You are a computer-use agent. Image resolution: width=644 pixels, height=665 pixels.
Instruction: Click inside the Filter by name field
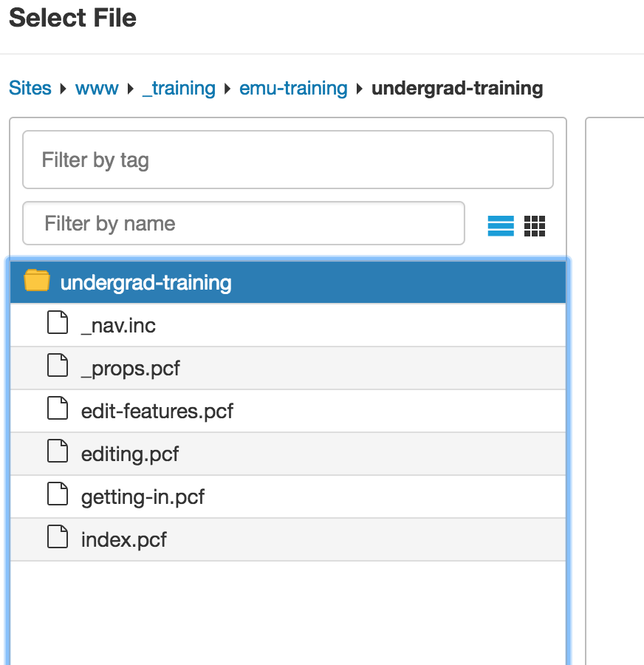244,223
